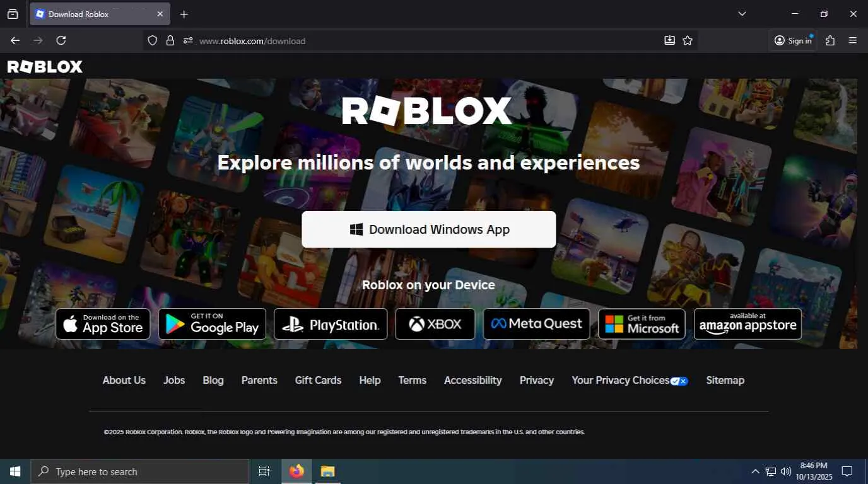Open Task View on the taskbar
Screen dimensions: 868x484
point(264,471)
